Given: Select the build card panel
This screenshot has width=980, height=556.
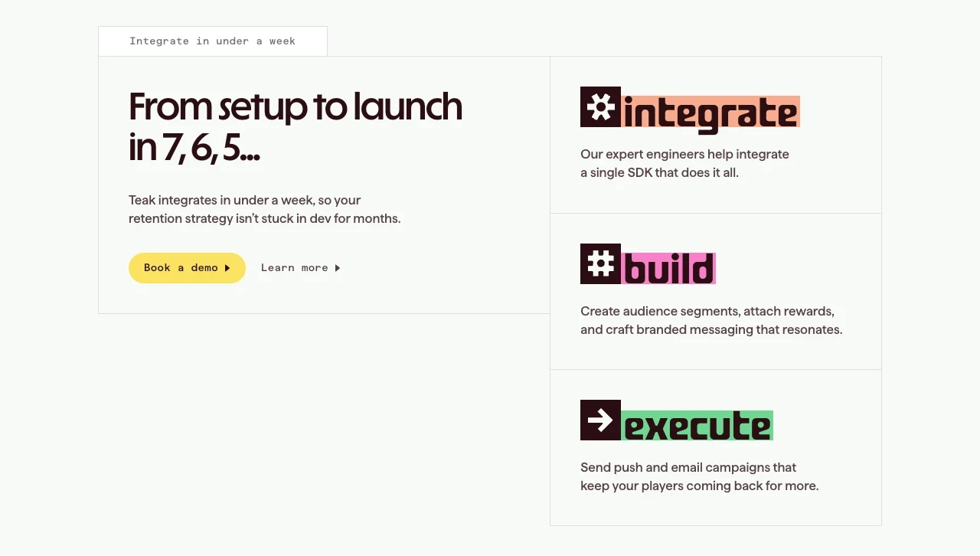Looking at the screenshot, I should click(x=716, y=292).
